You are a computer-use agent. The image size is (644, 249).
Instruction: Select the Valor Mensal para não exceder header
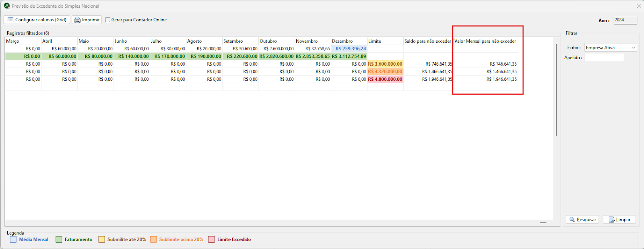[485, 41]
